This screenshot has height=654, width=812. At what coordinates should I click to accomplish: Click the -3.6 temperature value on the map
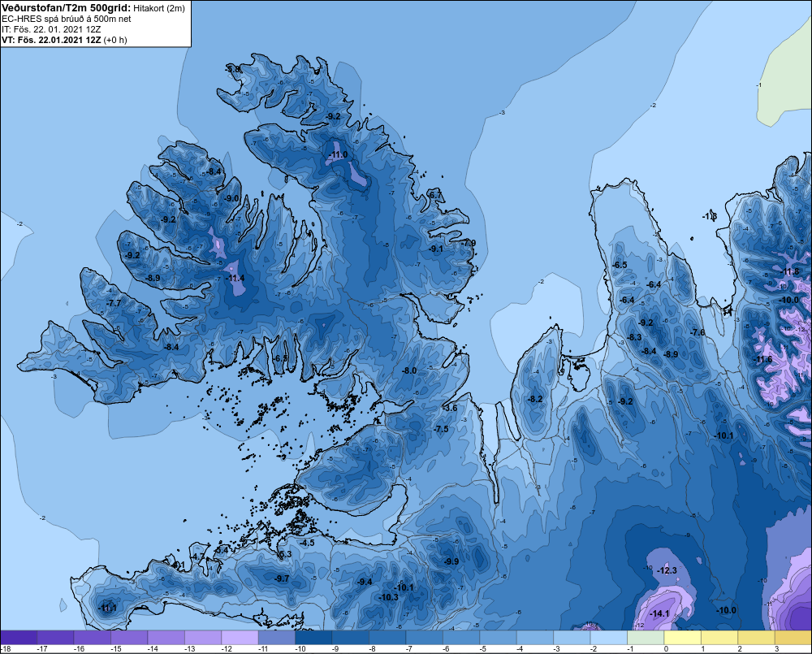[x=450, y=408]
